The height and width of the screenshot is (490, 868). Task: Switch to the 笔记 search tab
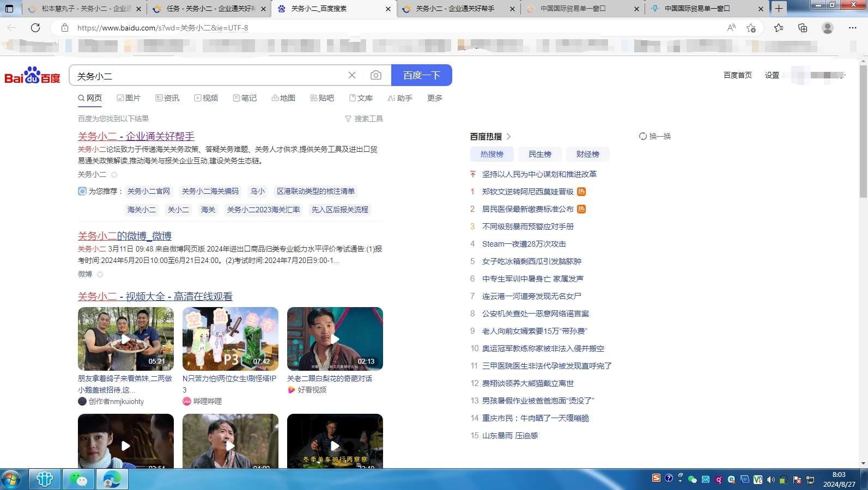(245, 98)
